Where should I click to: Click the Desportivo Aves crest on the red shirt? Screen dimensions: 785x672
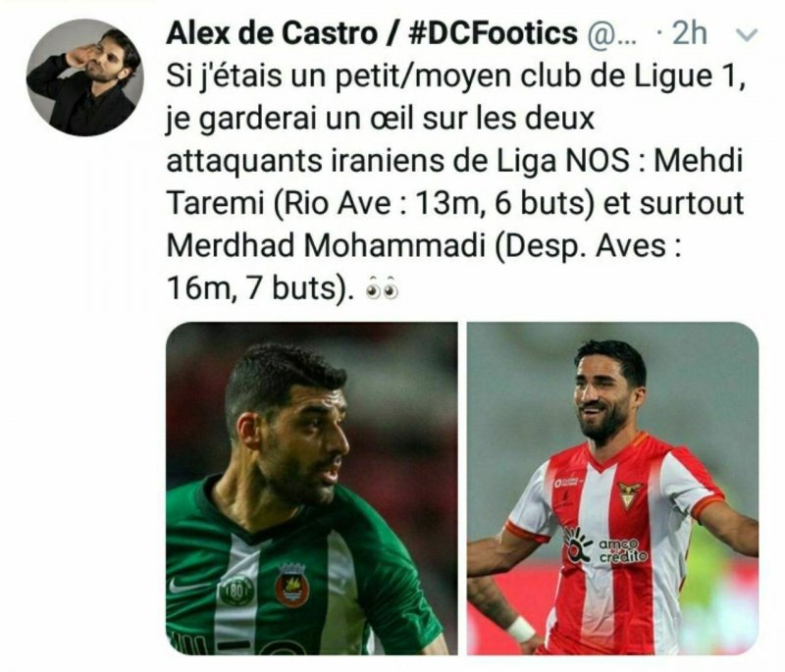click(x=629, y=494)
